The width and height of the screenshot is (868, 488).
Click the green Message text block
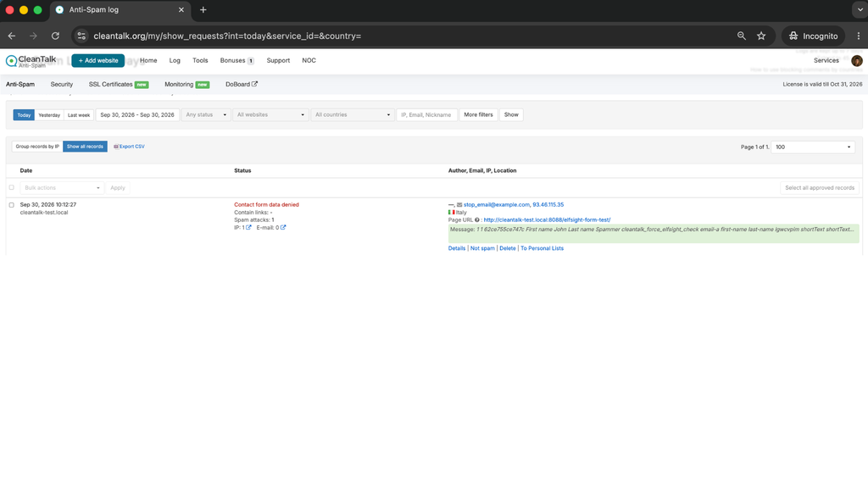click(654, 234)
